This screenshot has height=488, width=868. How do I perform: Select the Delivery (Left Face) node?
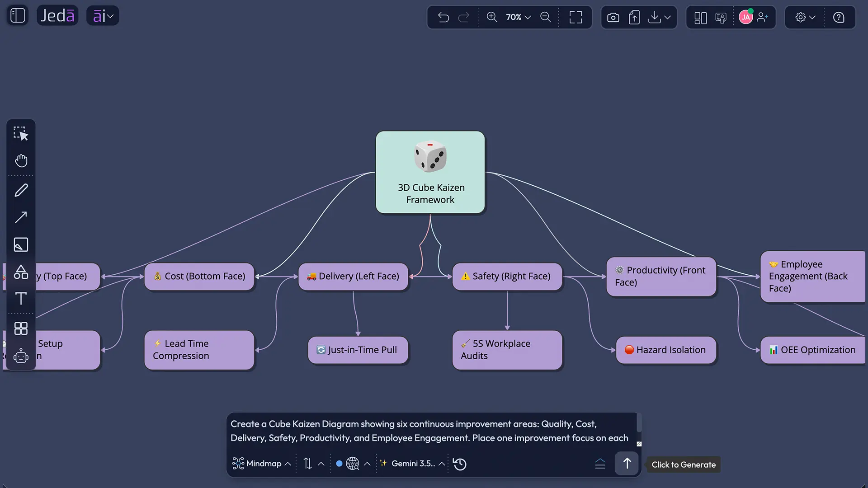click(354, 277)
